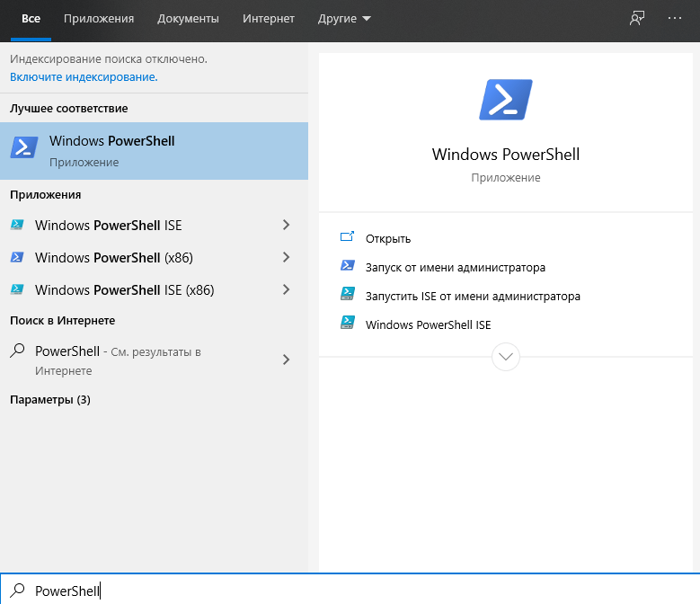This screenshot has width=700, height=604.
Task: Click the magnifier icon beside PowerShell web search
Action: click(x=17, y=351)
